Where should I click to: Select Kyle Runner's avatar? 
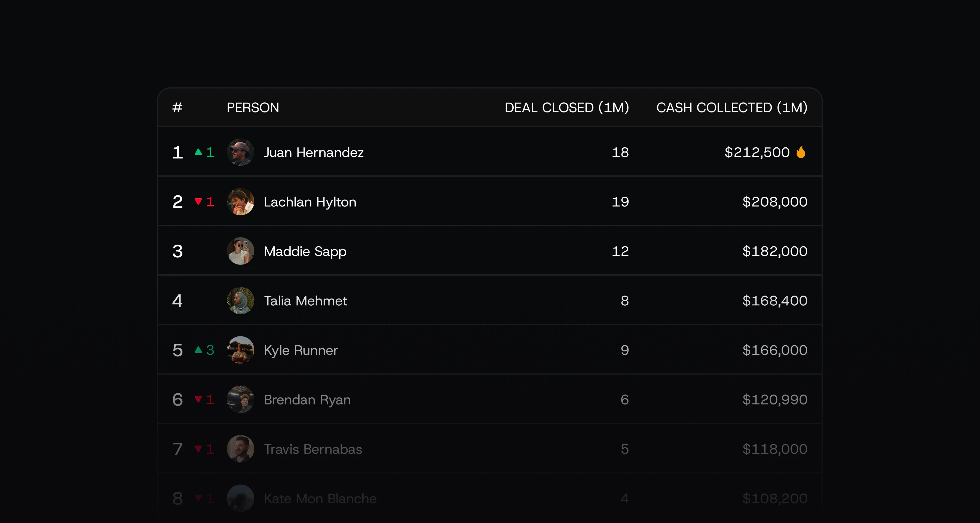tap(240, 350)
